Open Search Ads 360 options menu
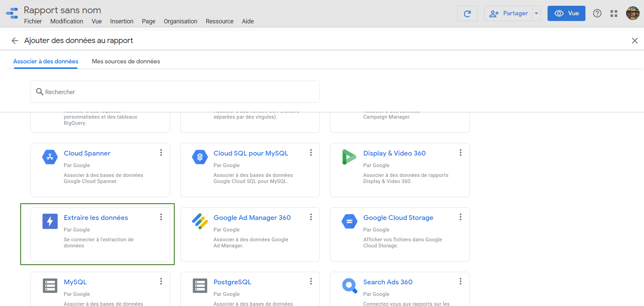The image size is (644, 306). [x=460, y=281]
